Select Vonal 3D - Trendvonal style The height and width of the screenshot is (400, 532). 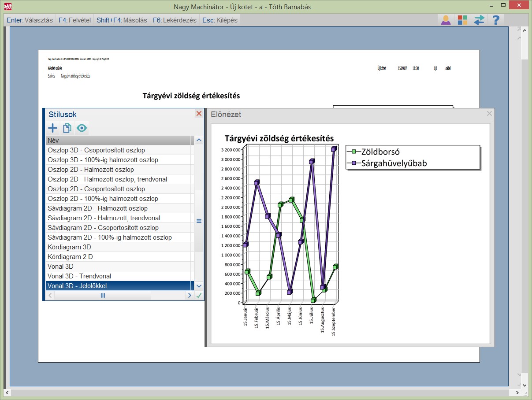[79, 276]
